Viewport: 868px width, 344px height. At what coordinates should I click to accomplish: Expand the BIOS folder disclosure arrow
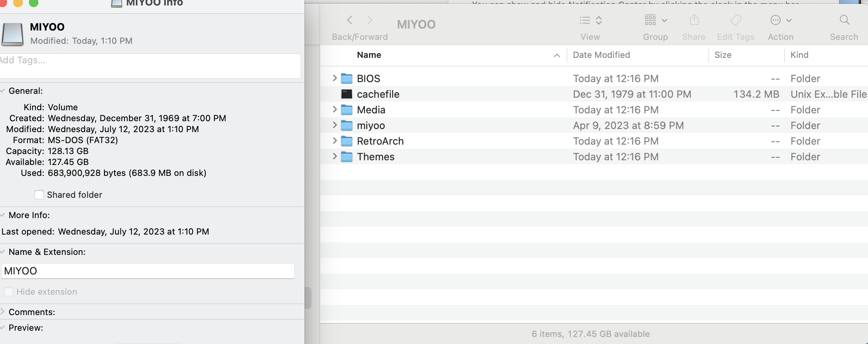coord(335,78)
